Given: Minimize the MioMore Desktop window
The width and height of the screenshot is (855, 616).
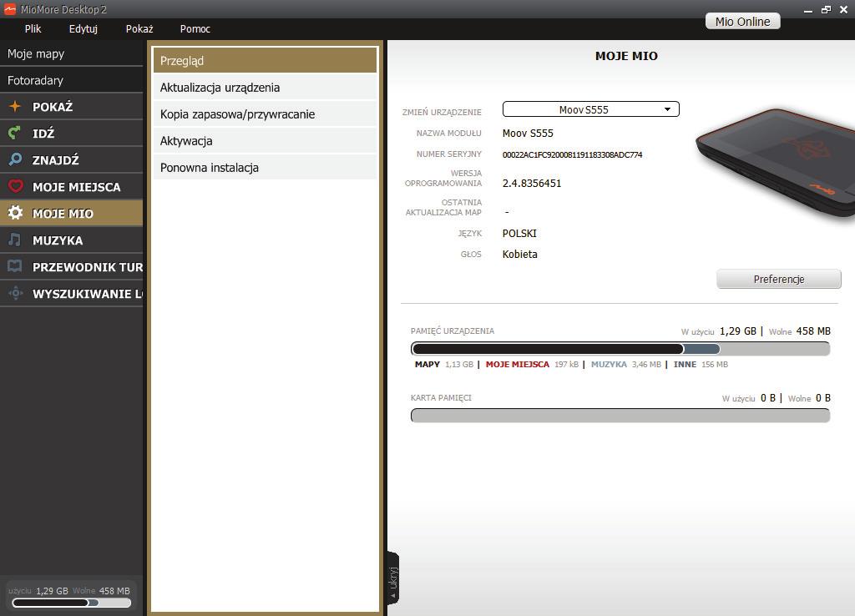Looking at the screenshot, I should coord(808,10).
